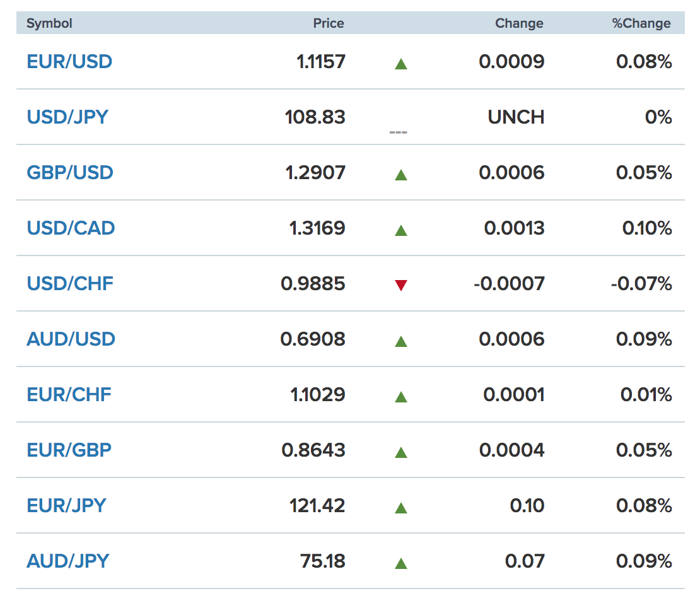Click the EUR/USD change value 0.0009
700x603 pixels.
pos(511,62)
